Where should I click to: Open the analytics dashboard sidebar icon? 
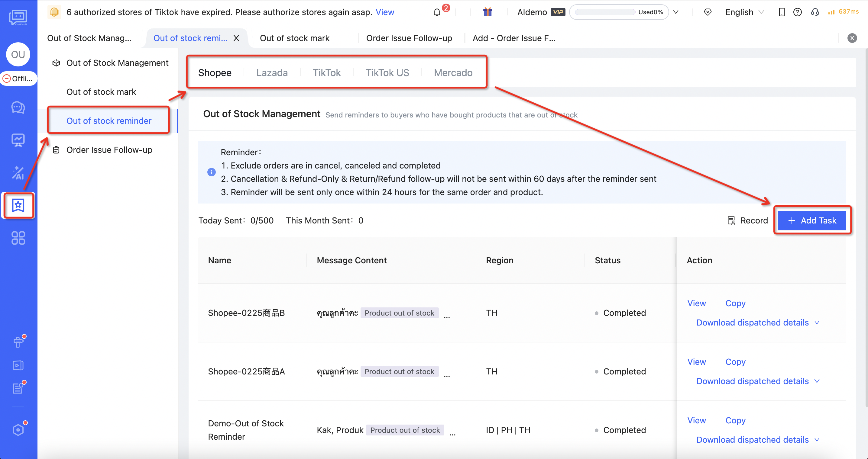tap(18, 140)
